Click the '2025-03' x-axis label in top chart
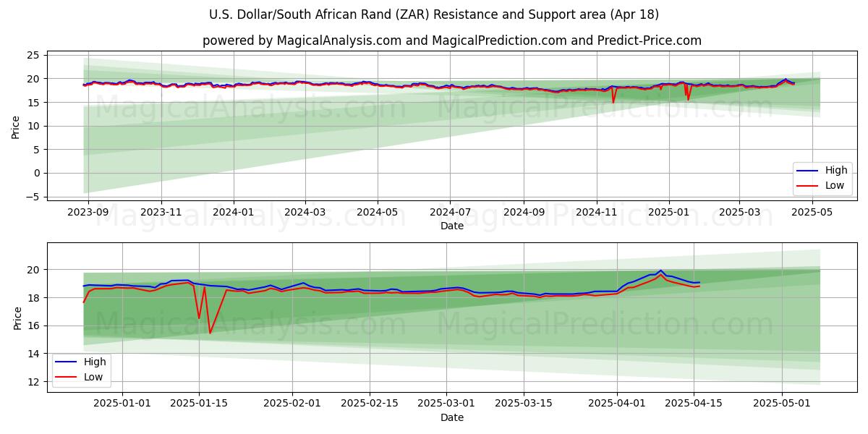The image size is (868, 434). click(x=739, y=213)
